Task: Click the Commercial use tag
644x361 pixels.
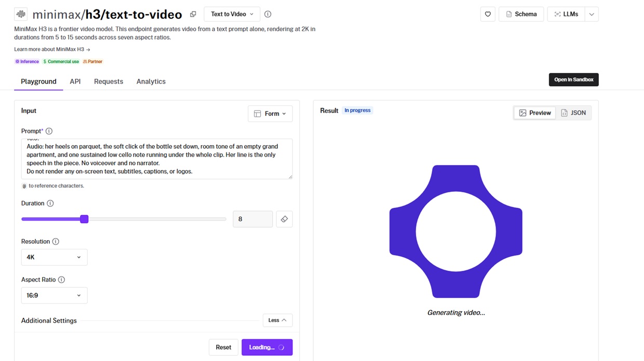Action: pos(61,61)
